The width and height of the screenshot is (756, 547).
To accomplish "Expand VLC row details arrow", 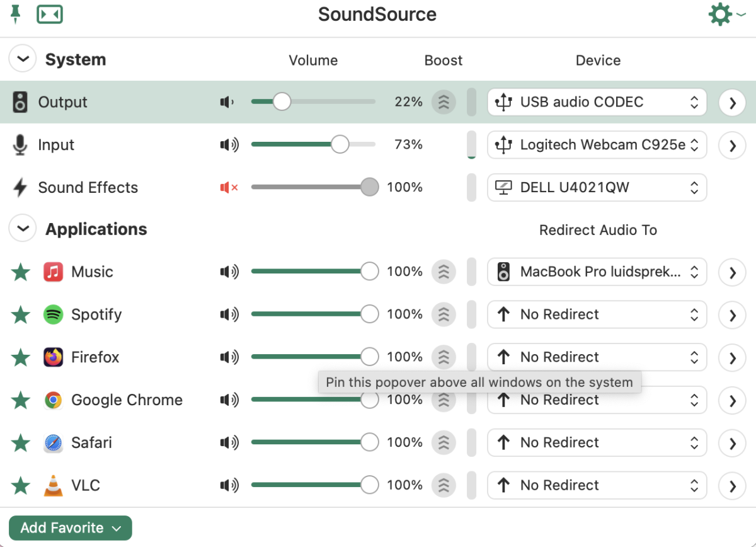I will (x=732, y=485).
